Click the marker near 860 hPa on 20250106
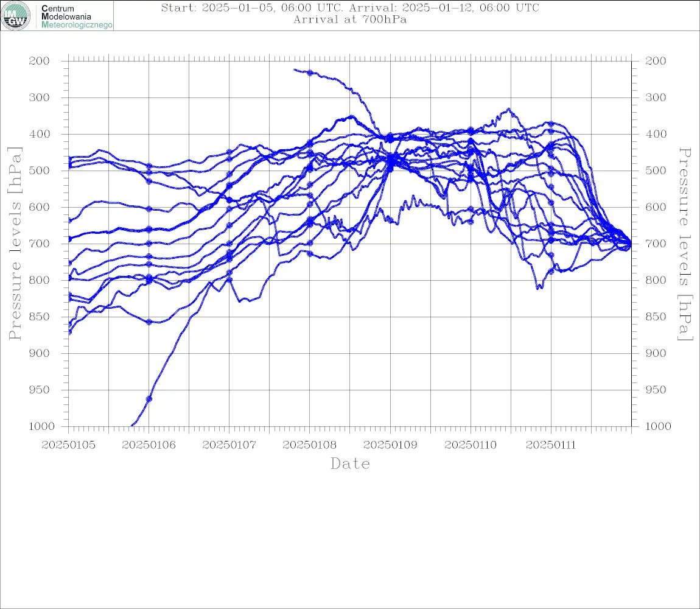700x609 pixels. coord(149,322)
